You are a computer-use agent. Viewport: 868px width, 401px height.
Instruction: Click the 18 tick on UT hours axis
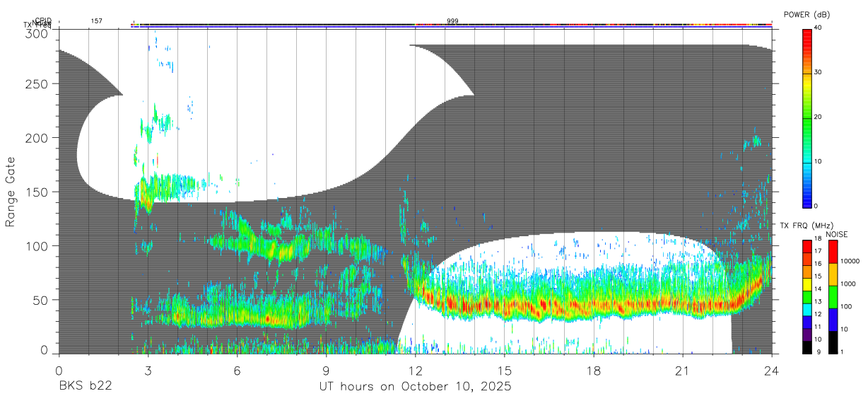click(x=593, y=371)
